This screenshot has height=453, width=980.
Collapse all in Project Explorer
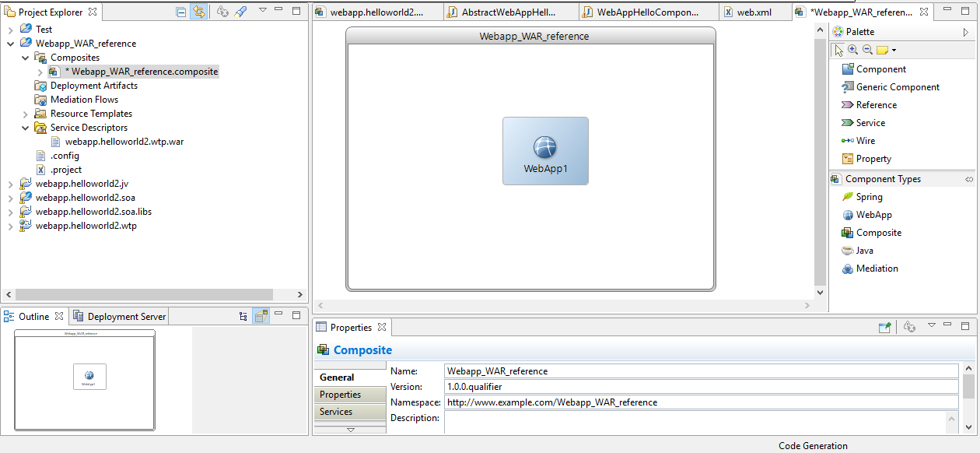point(181,12)
